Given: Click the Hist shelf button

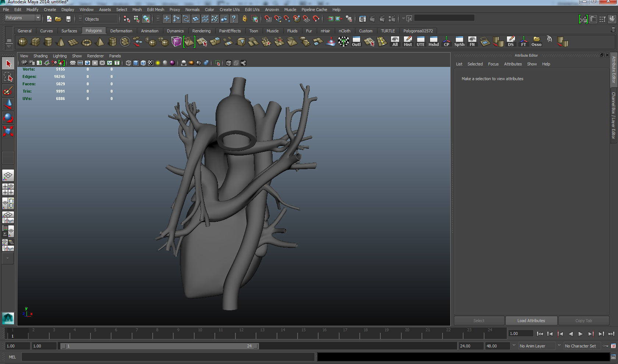Looking at the screenshot, I should [408, 42].
